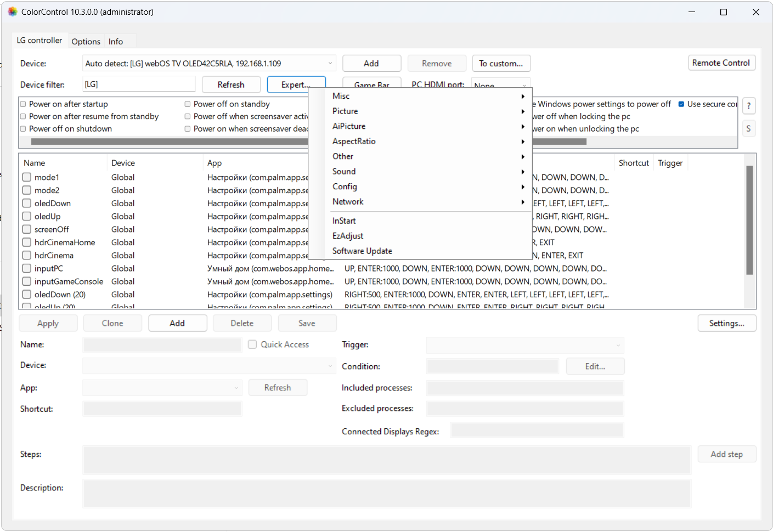Image resolution: width=773 pixels, height=532 pixels.
Task: Select InStart from the expert menu
Action: [344, 221]
